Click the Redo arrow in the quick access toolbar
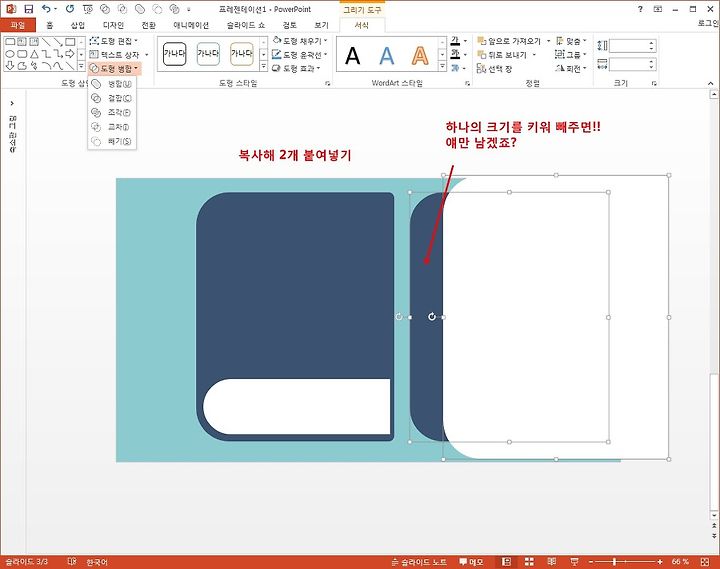 point(69,9)
